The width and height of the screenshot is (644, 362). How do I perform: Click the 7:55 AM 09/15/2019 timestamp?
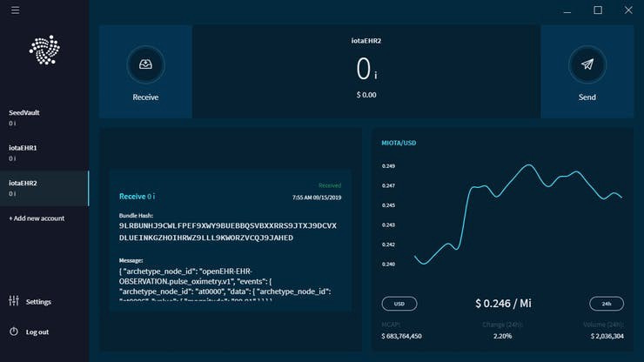(317, 198)
